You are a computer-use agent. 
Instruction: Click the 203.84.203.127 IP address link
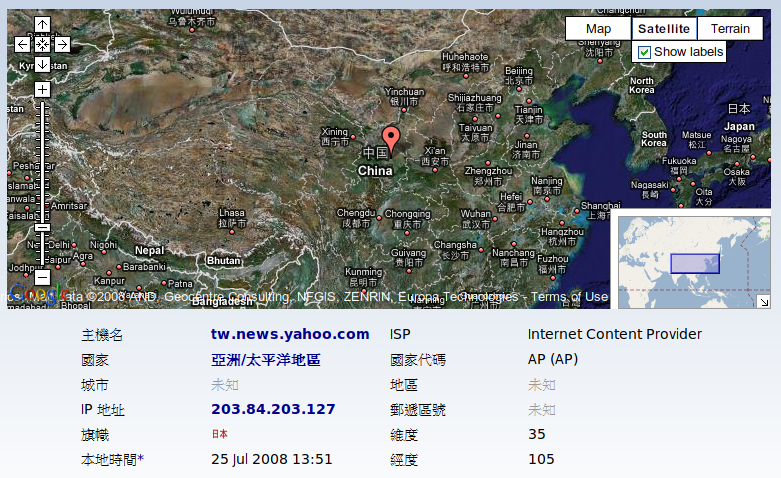click(x=273, y=409)
